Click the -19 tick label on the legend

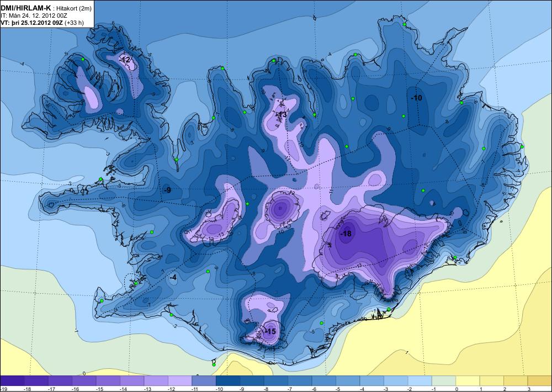tap(3, 389)
